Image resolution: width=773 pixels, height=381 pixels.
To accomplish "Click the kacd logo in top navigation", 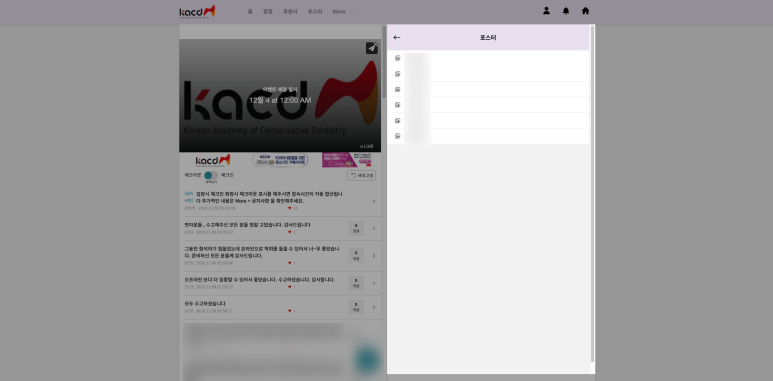I will coord(197,11).
